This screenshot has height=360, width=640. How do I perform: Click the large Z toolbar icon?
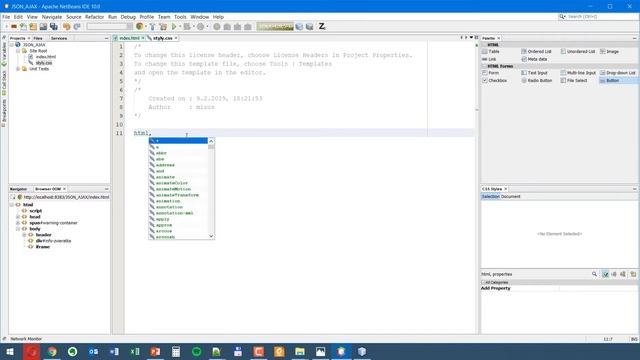pyautogui.click(x=322, y=27)
